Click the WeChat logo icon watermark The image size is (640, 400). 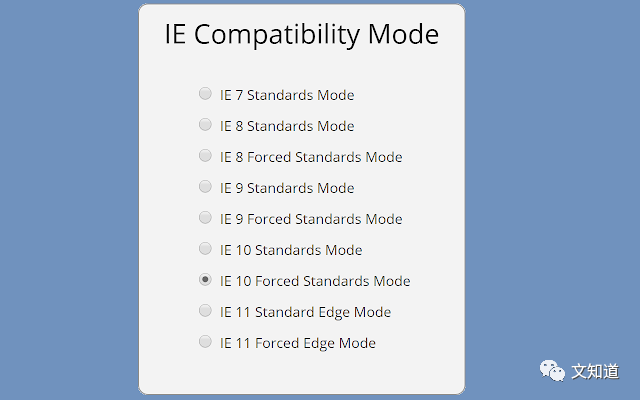[552, 371]
